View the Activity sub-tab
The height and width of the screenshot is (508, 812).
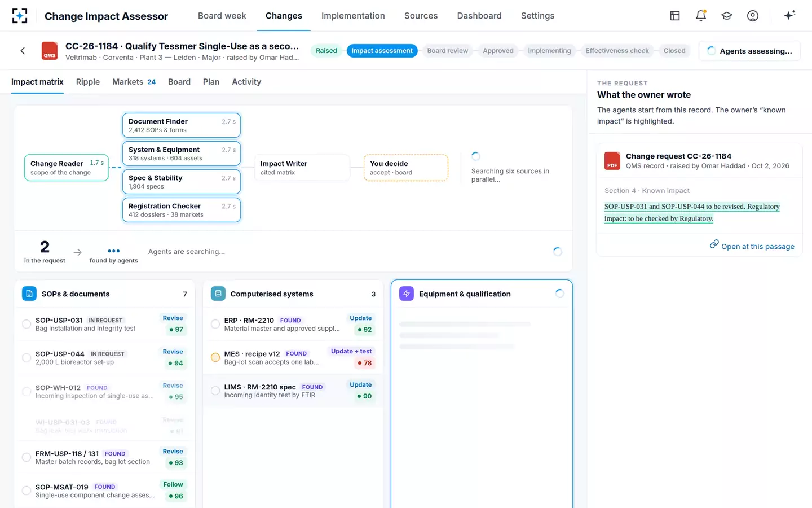[246, 82]
